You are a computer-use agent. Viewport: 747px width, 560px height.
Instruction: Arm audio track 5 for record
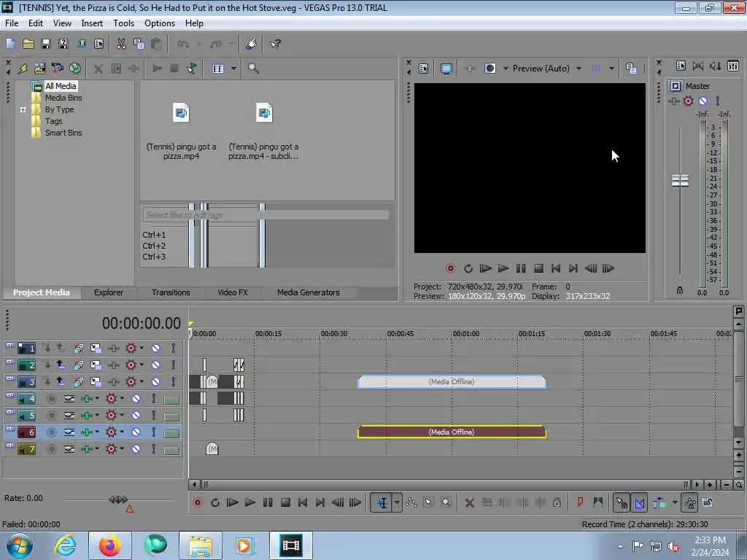tap(52, 415)
